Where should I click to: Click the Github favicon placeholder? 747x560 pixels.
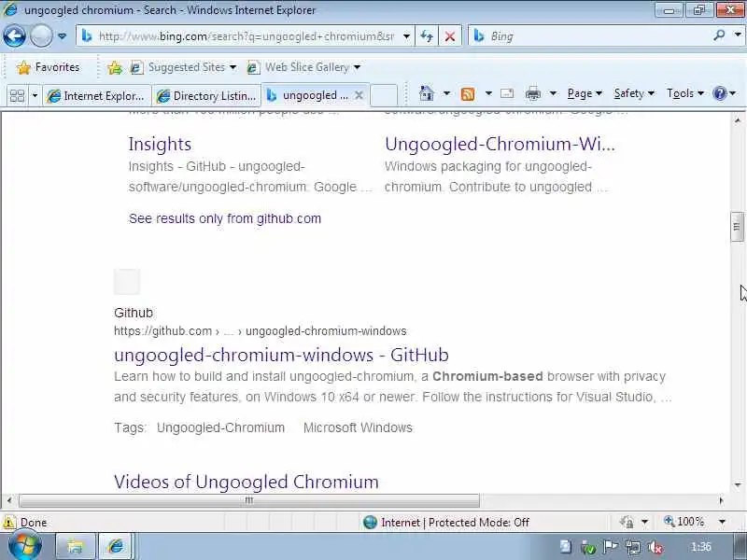click(127, 282)
